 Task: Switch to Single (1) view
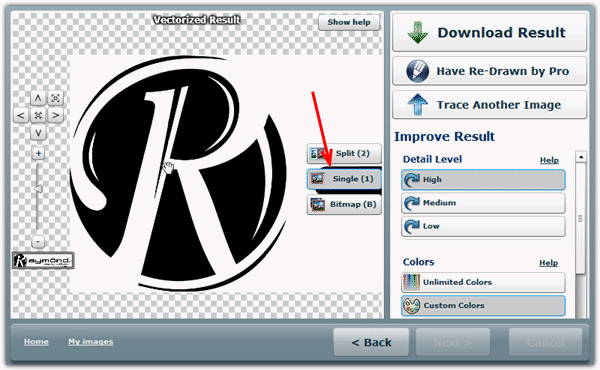tap(344, 179)
